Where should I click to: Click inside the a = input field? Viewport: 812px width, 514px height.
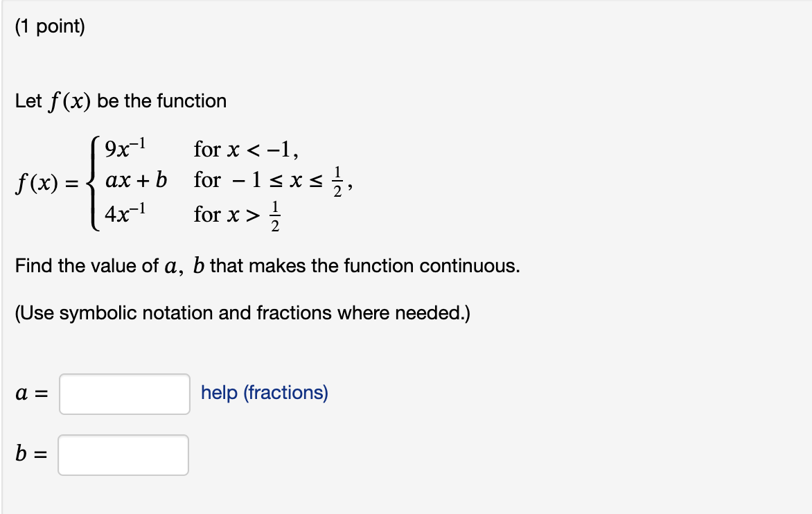click(123, 393)
